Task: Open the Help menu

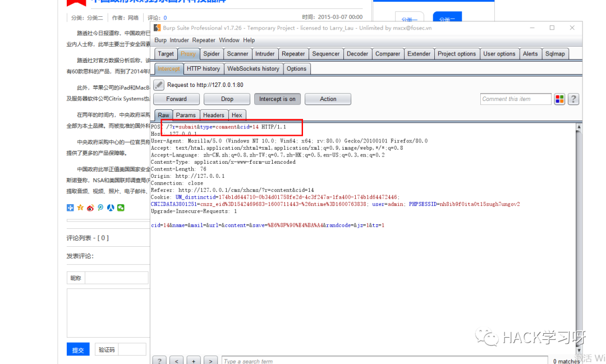Action: point(249,40)
